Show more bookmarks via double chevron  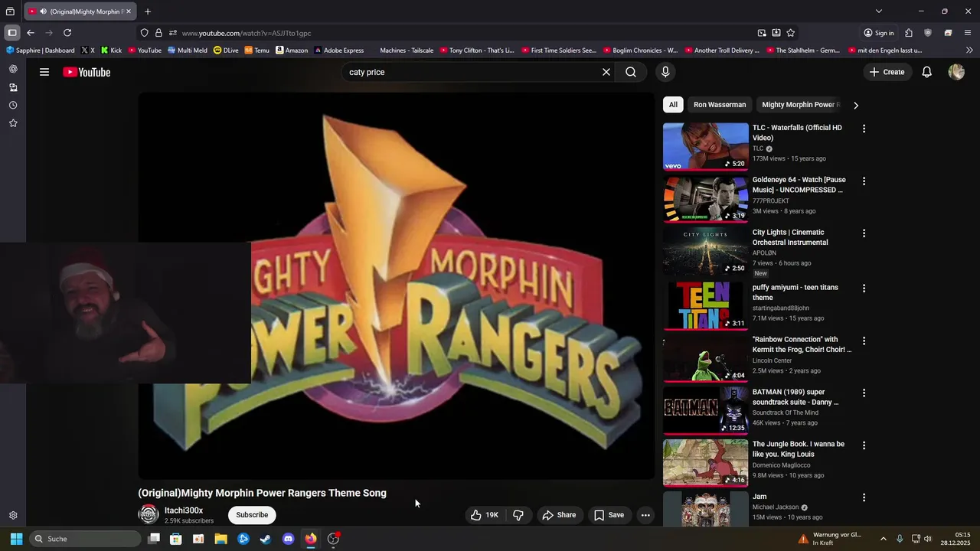pyautogui.click(x=969, y=51)
